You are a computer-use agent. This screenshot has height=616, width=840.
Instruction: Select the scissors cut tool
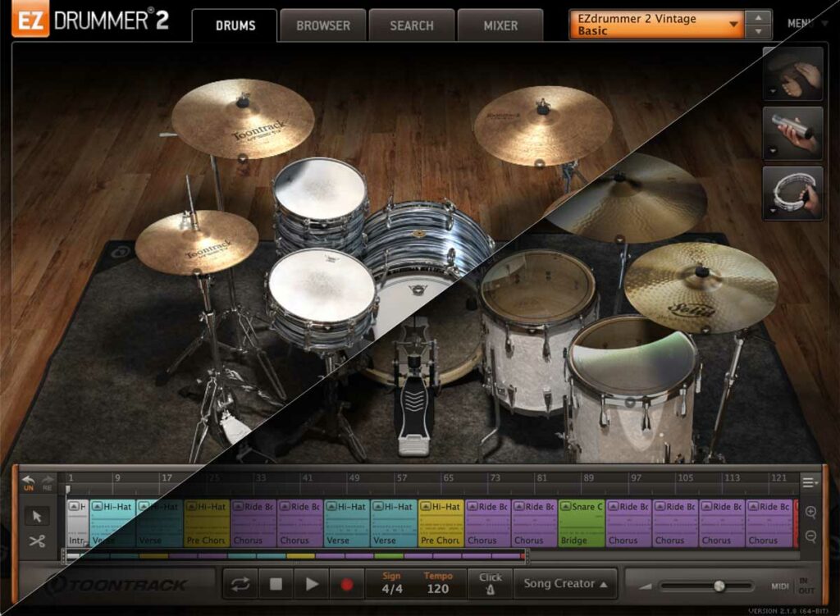(36, 541)
